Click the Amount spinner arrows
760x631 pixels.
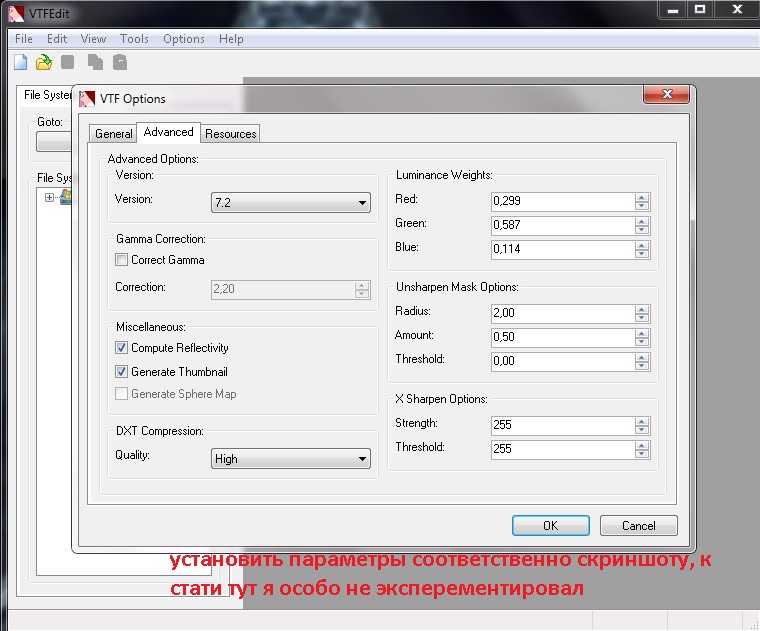click(x=642, y=337)
